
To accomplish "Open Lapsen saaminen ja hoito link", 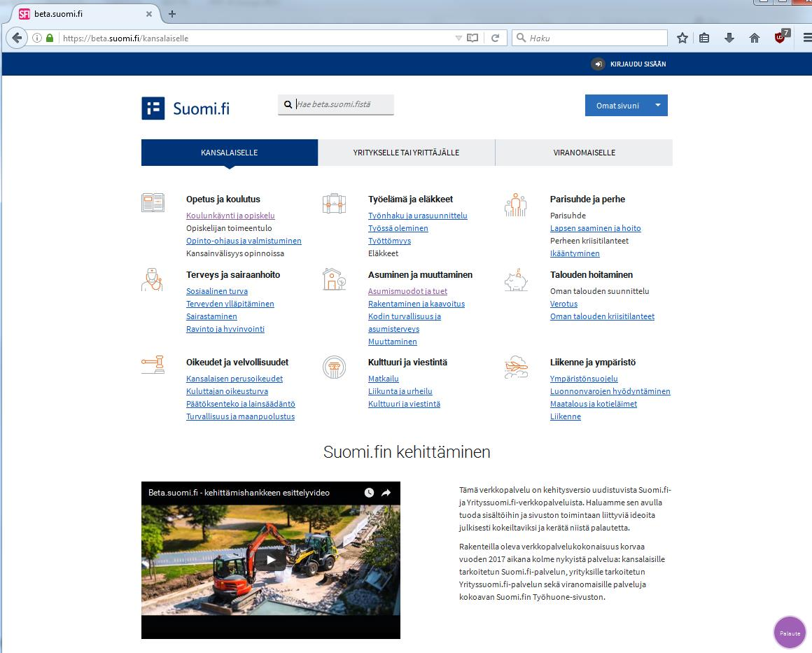I will pos(596,228).
